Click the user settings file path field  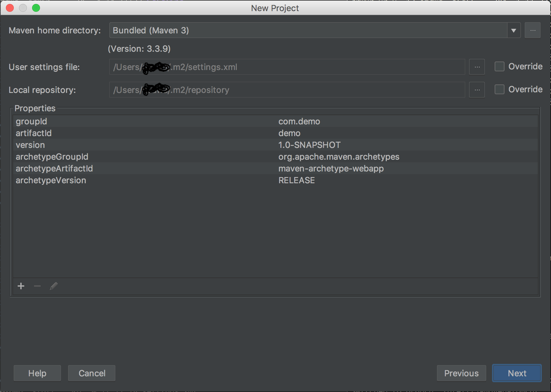tap(287, 67)
